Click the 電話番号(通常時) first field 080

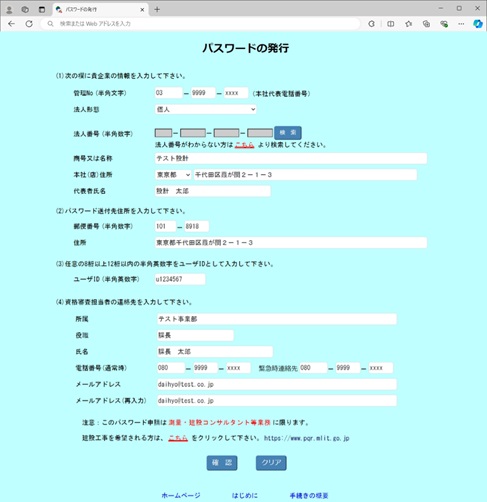(x=171, y=368)
